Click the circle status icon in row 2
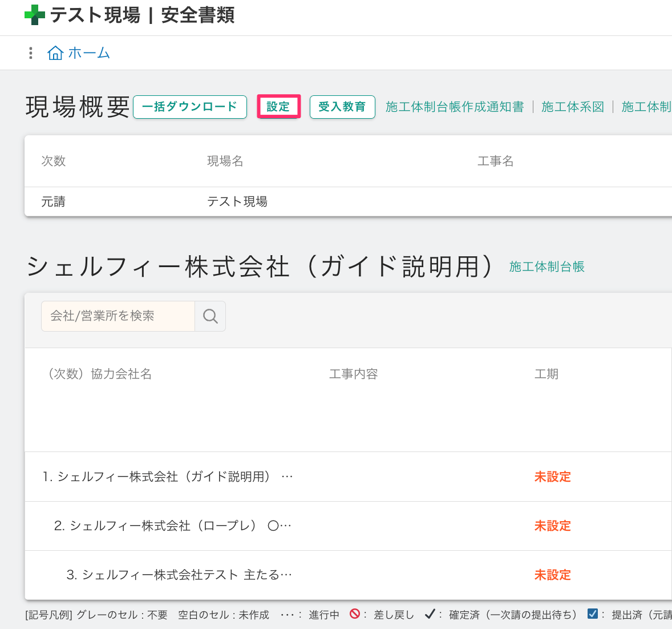Viewport: 672px width, 629px height. tap(273, 526)
